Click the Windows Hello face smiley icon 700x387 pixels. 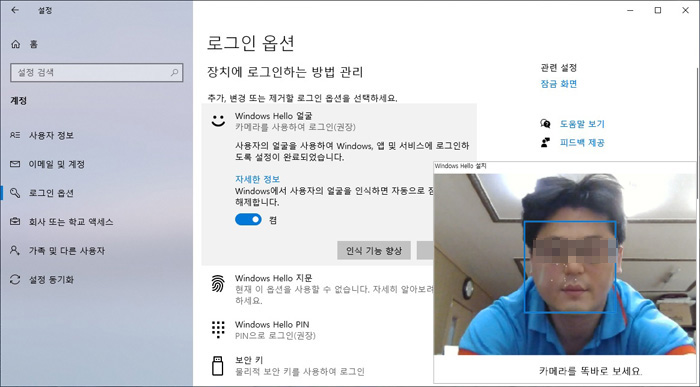218,121
